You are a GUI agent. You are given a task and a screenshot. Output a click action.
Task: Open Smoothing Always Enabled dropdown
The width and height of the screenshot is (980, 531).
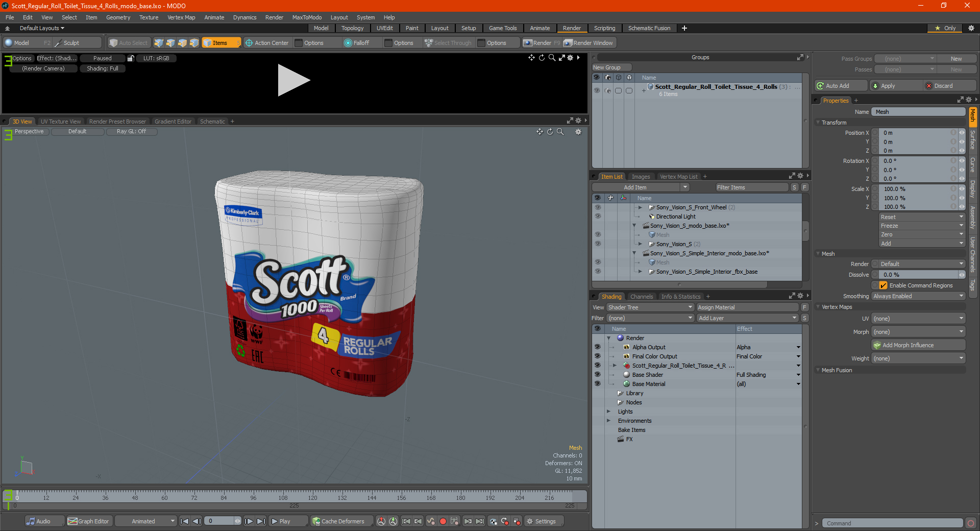pyautogui.click(x=918, y=296)
